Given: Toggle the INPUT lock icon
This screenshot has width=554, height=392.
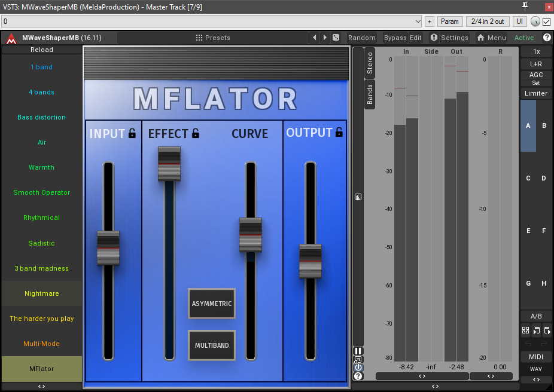Looking at the screenshot, I should tap(132, 133).
